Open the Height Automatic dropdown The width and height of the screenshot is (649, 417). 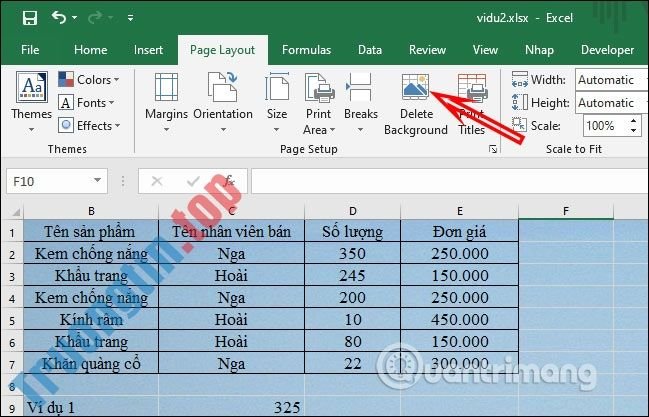tap(611, 103)
